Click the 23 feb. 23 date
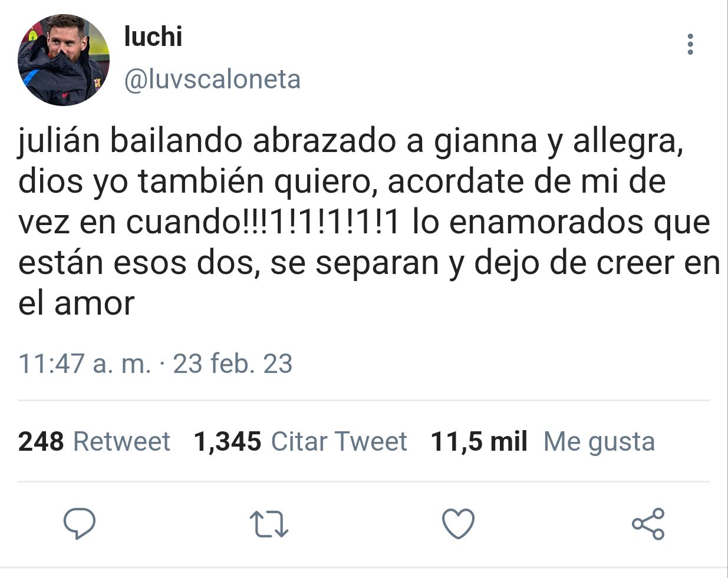Screen dimensions: 728x578 point(233,364)
